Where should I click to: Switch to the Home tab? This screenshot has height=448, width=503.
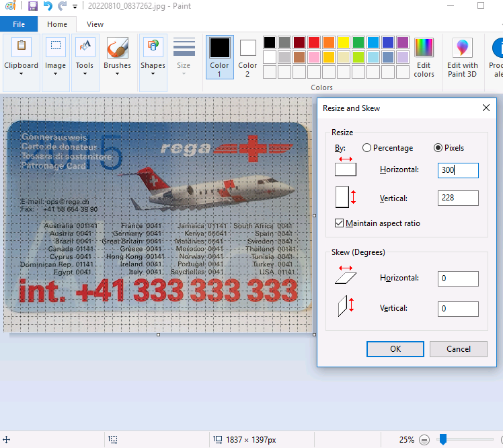click(x=57, y=24)
